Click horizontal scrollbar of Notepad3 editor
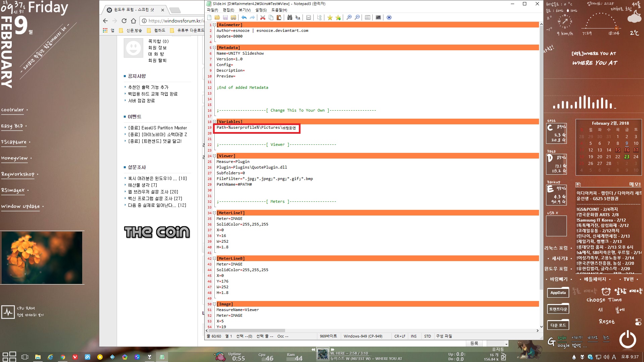Viewport: 644px width, 362px height. pos(247,330)
